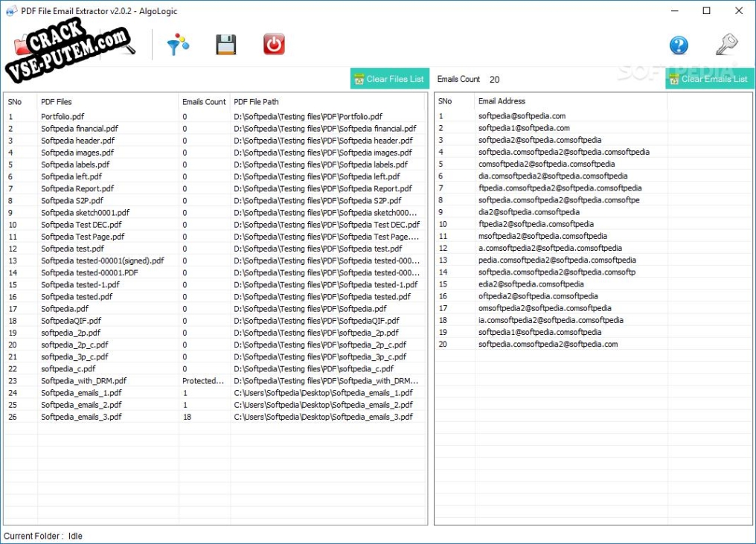Sort by files Emails Count column header

click(204, 102)
